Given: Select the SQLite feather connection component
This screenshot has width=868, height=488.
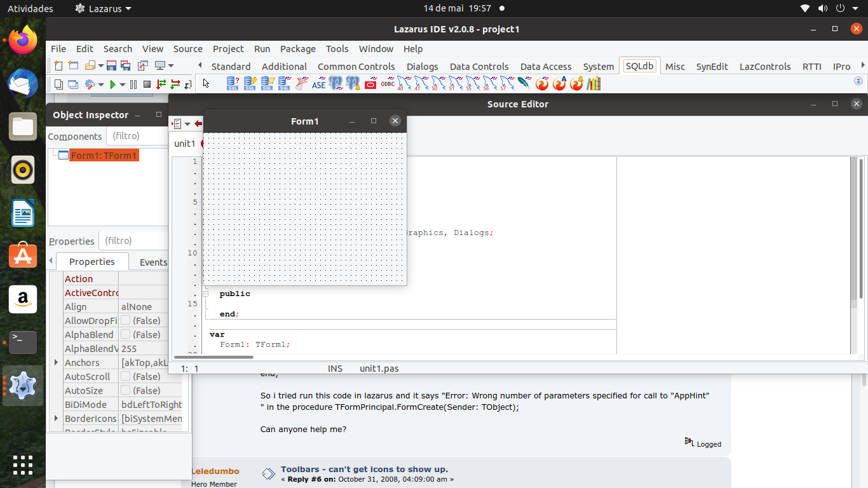Looking at the screenshot, I should pos(524,83).
